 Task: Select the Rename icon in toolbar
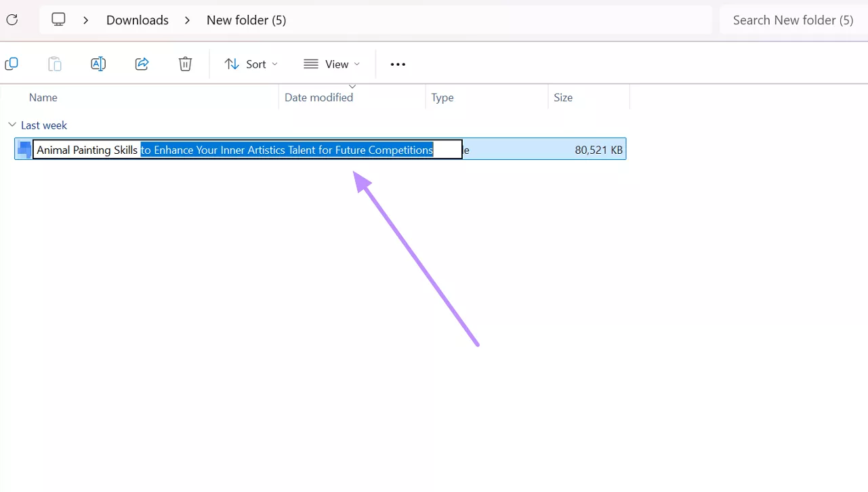click(98, 64)
